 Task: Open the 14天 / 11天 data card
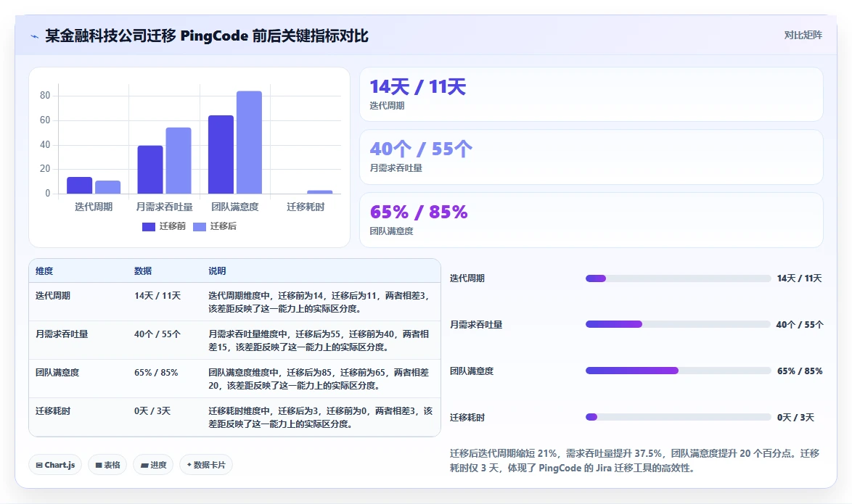pos(591,94)
